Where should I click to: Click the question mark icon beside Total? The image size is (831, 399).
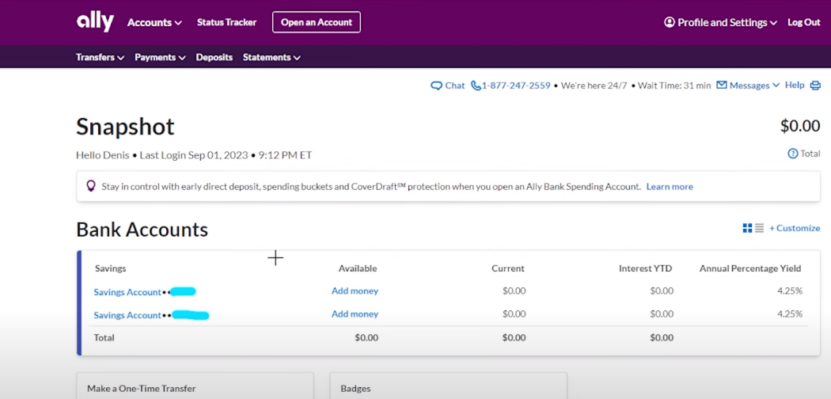tap(793, 154)
